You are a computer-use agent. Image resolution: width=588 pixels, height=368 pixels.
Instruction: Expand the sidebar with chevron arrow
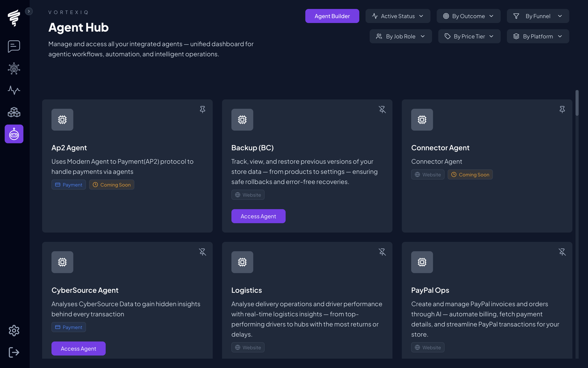tap(29, 11)
